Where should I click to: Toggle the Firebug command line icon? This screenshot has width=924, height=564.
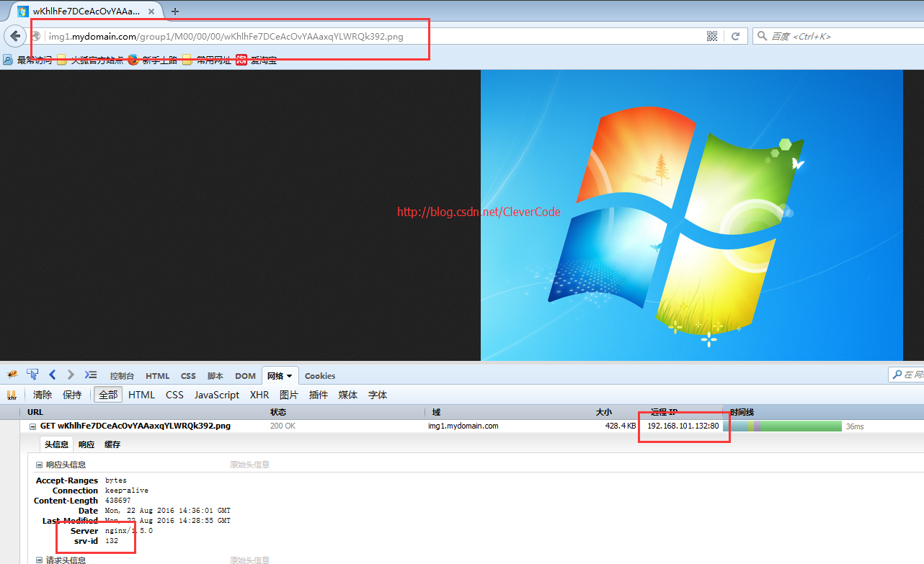coord(91,375)
